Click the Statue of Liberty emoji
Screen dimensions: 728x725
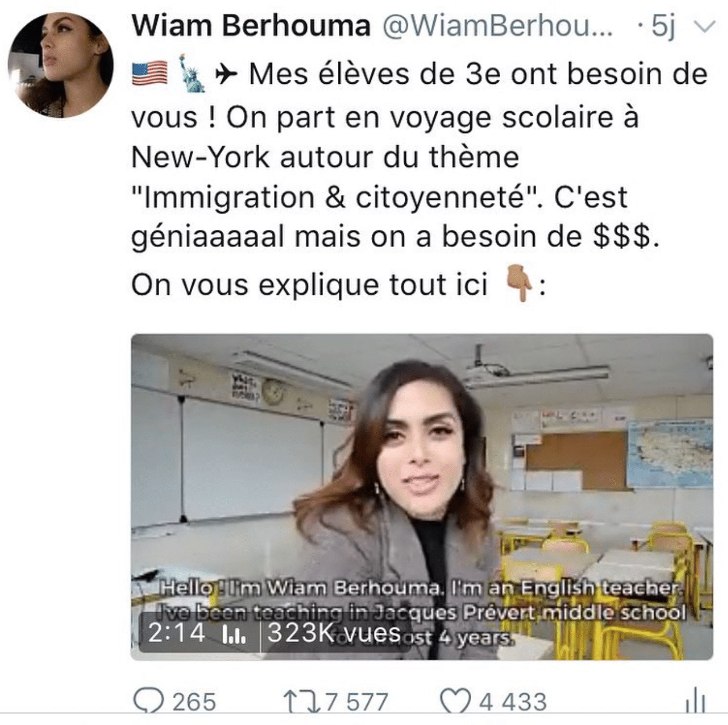191,73
